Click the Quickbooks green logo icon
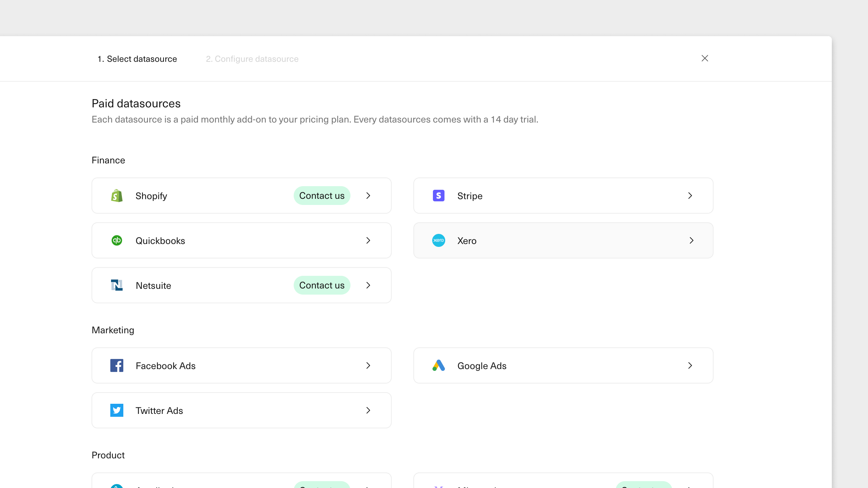Viewport: 868px width, 488px height. (x=116, y=240)
